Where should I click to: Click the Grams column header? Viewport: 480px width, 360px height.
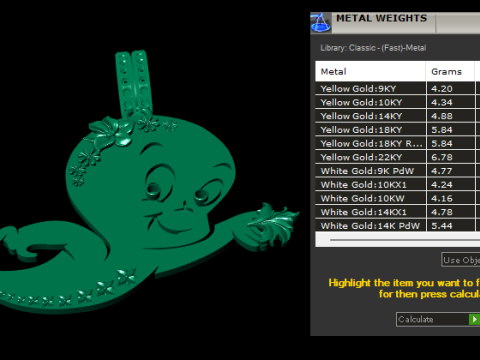click(x=450, y=71)
